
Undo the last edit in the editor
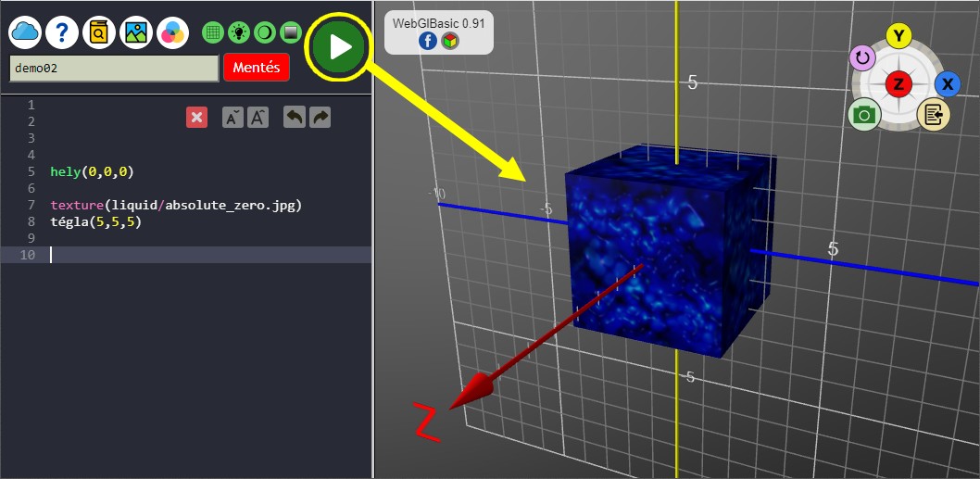pyautogui.click(x=294, y=117)
